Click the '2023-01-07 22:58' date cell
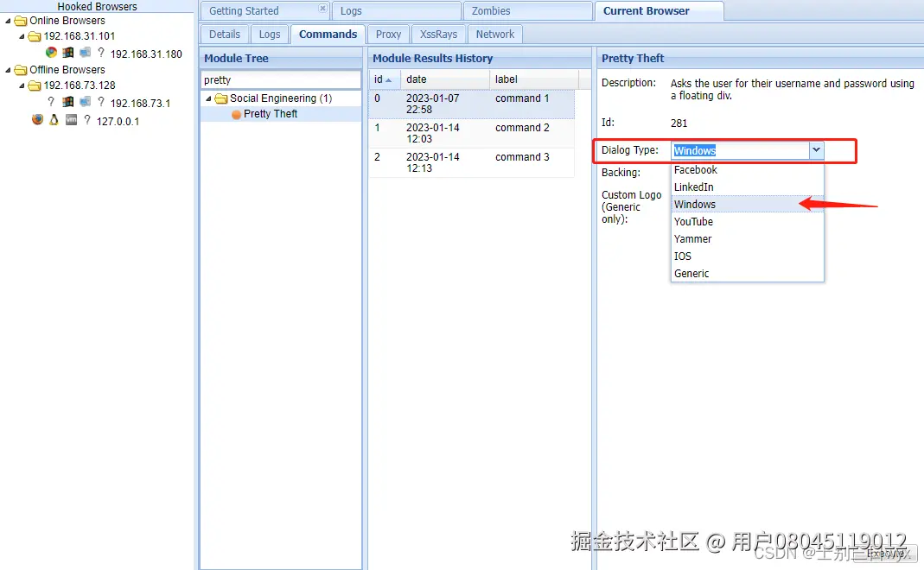Viewport: 924px width, 570px height. [x=432, y=104]
